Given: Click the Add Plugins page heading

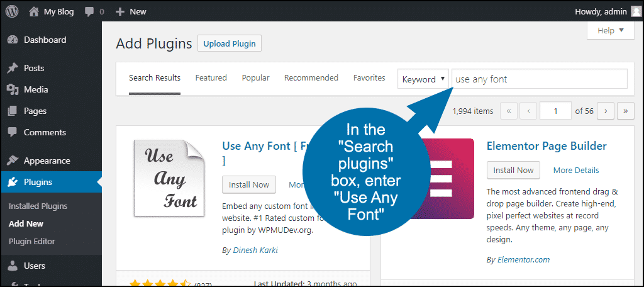Looking at the screenshot, I should pos(154,43).
